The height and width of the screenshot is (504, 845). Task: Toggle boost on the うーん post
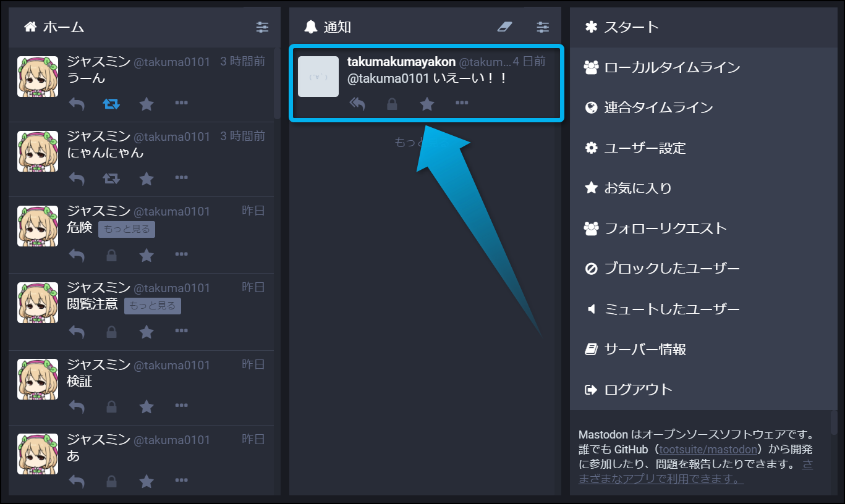point(111,104)
